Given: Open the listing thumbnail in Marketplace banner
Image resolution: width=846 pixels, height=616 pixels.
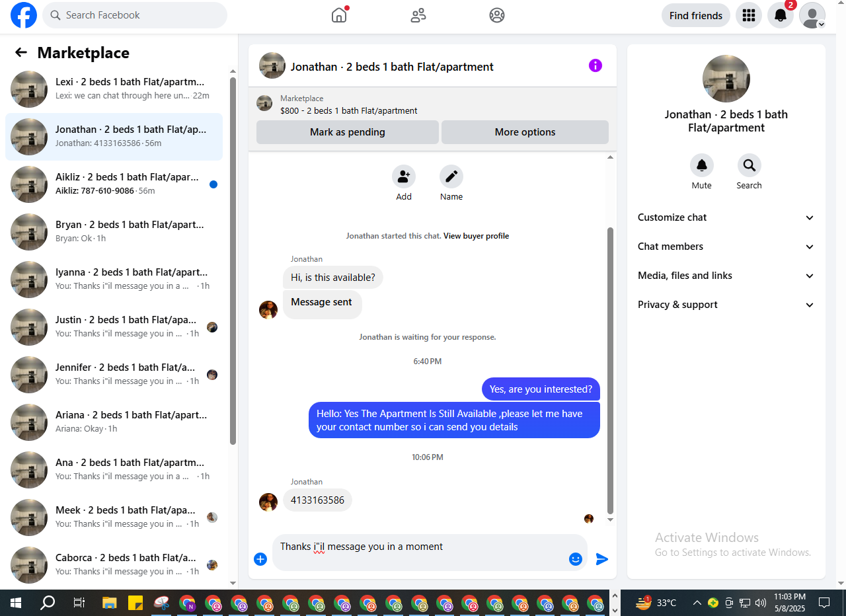Looking at the screenshot, I should coord(264,103).
